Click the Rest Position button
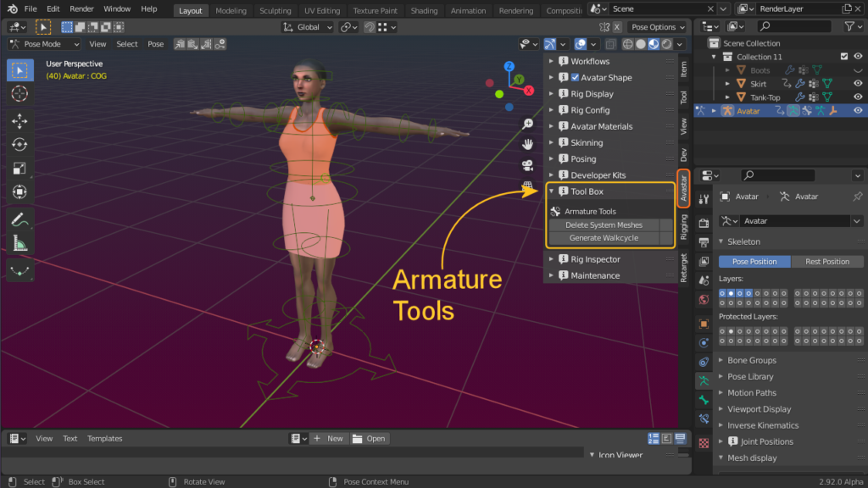Image resolution: width=868 pixels, height=488 pixels. pos(826,261)
